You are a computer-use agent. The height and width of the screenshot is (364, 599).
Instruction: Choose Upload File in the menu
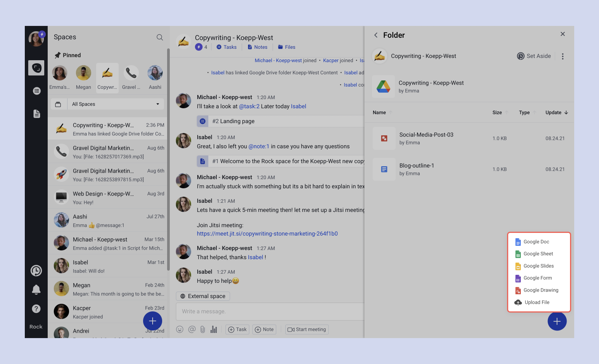click(537, 302)
